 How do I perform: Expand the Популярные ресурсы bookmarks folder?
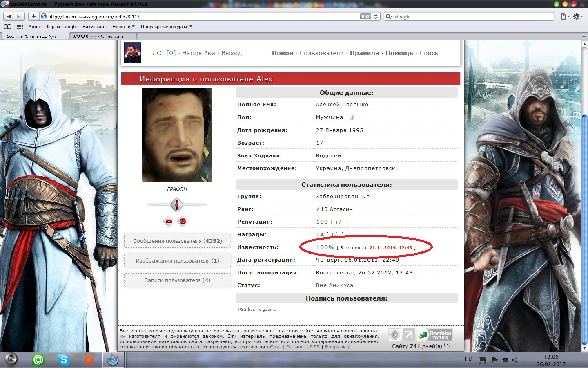pyautogui.click(x=167, y=27)
